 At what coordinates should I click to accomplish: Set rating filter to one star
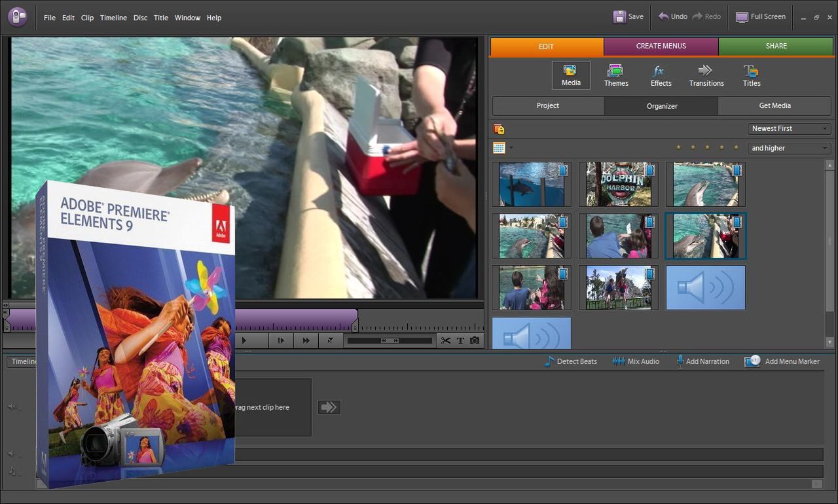pos(678,148)
